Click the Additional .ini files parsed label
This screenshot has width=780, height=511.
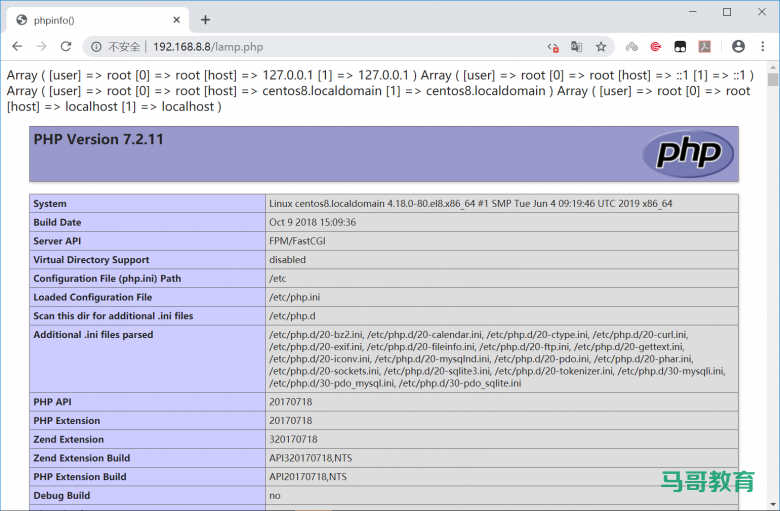coord(93,335)
